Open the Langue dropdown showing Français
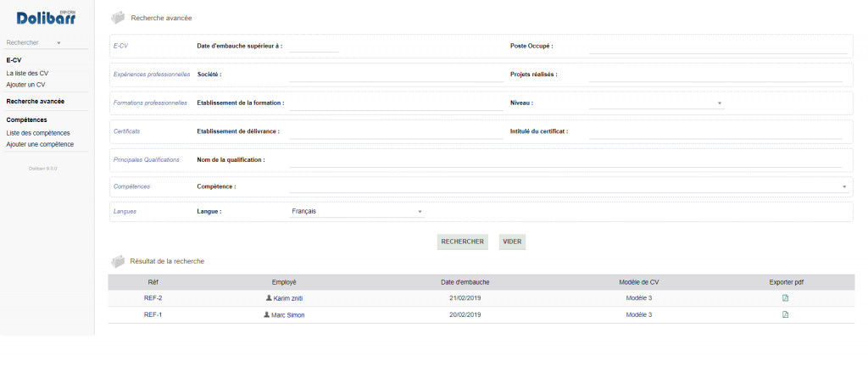Image resolution: width=868 pixels, height=372 pixels. click(x=357, y=212)
